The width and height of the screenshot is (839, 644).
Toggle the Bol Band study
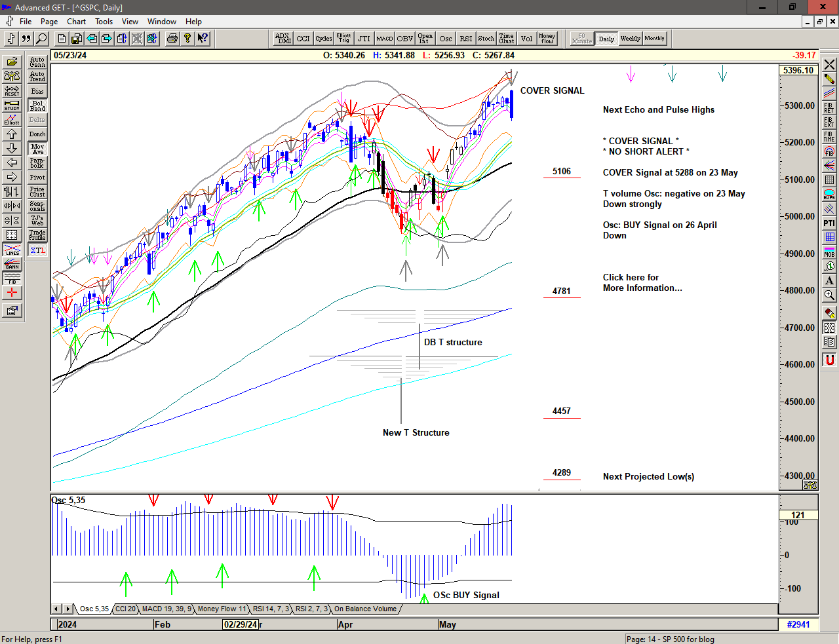[37, 105]
